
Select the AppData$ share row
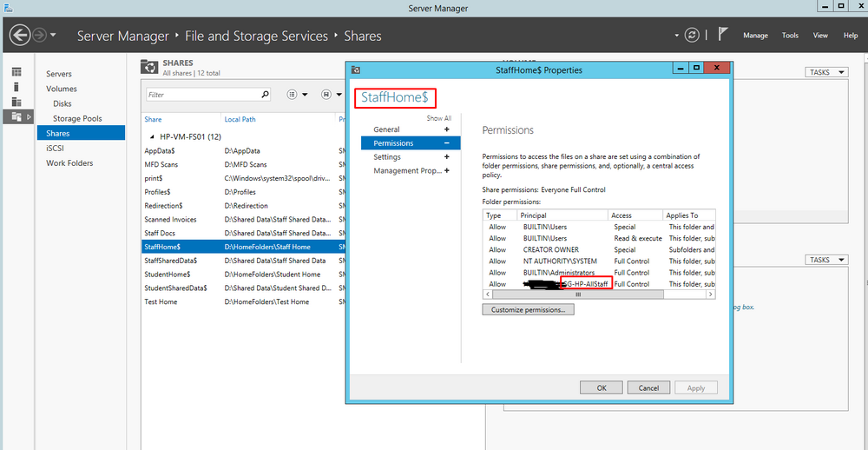click(244, 151)
